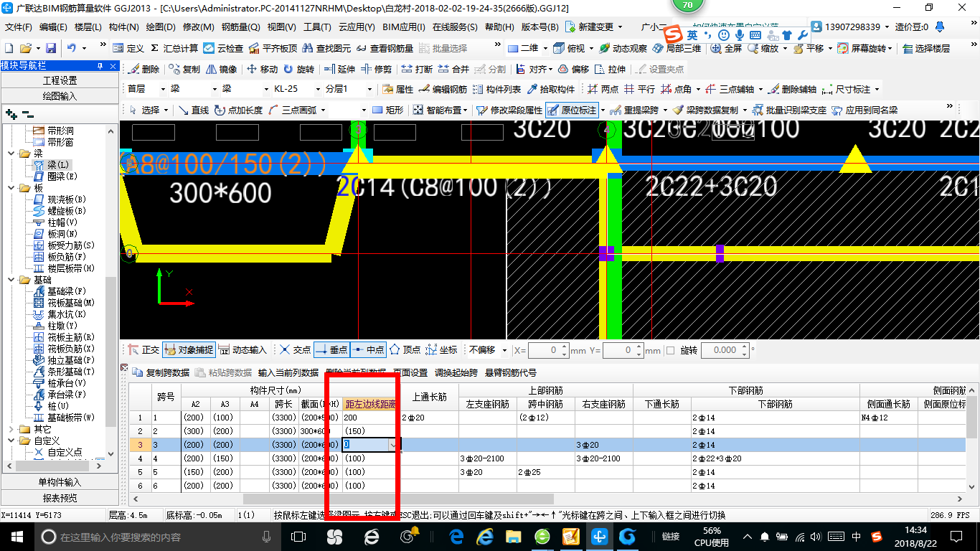
Task: Select the 移动 move tool
Action: click(262, 69)
